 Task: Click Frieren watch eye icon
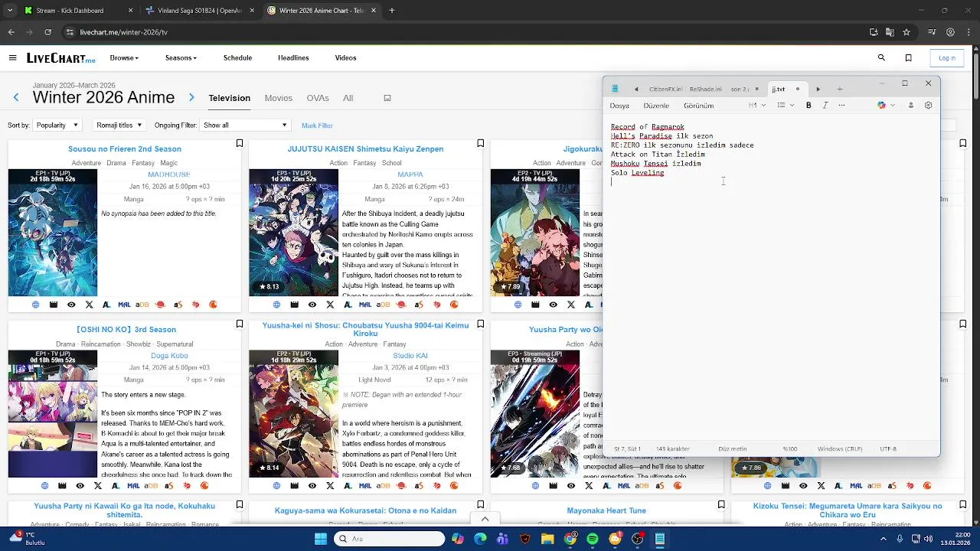(71, 305)
